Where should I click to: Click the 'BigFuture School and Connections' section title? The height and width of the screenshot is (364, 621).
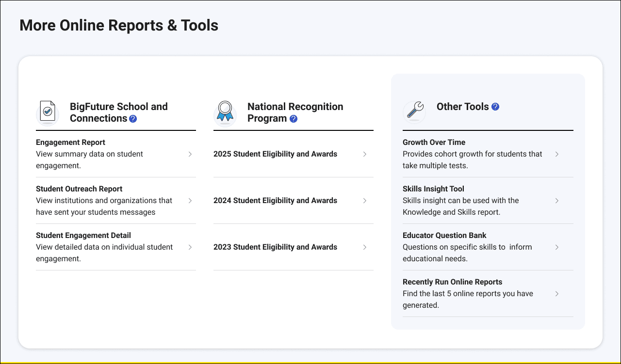[x=118, y=112]
